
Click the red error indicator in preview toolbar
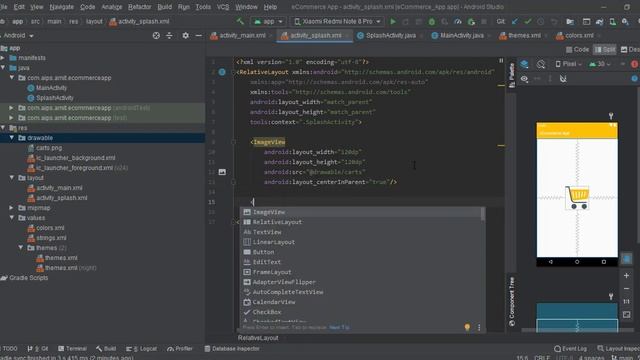[x=635, y=64]
